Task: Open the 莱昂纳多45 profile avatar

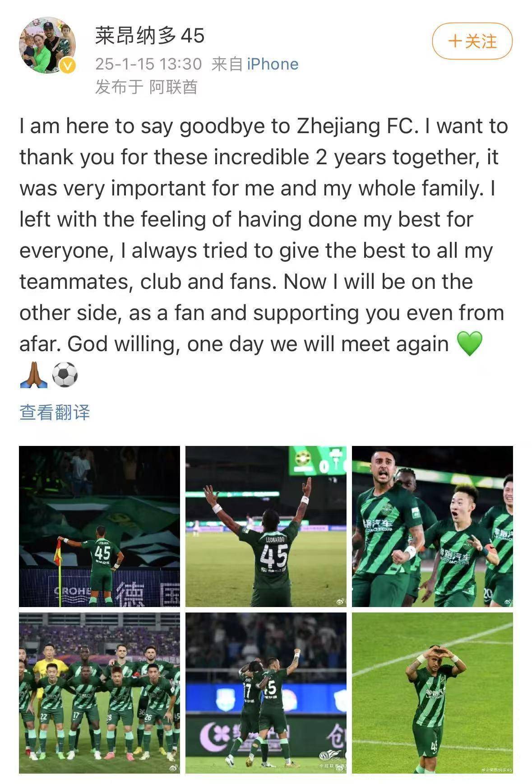Action: [x=47, y=45]
